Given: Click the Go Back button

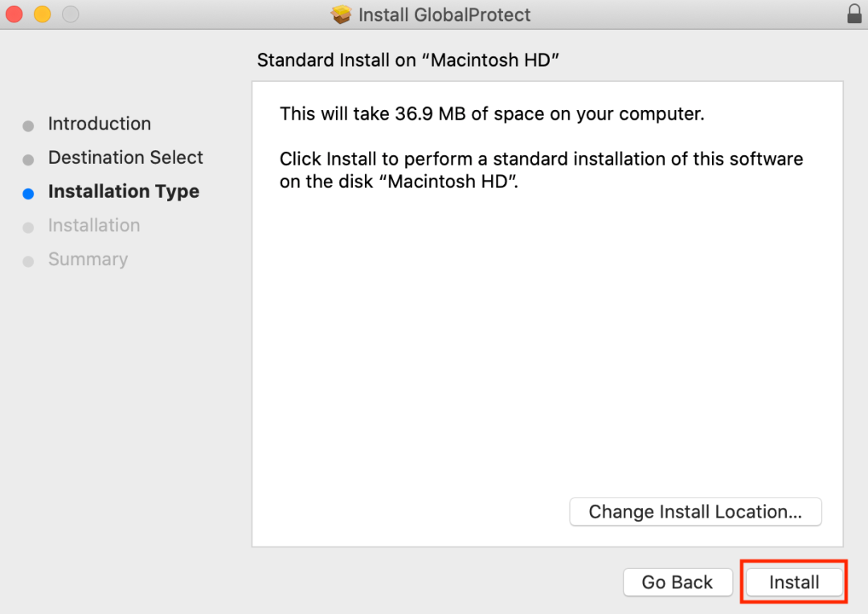Looking at the screenshot, I should [678, 582].
